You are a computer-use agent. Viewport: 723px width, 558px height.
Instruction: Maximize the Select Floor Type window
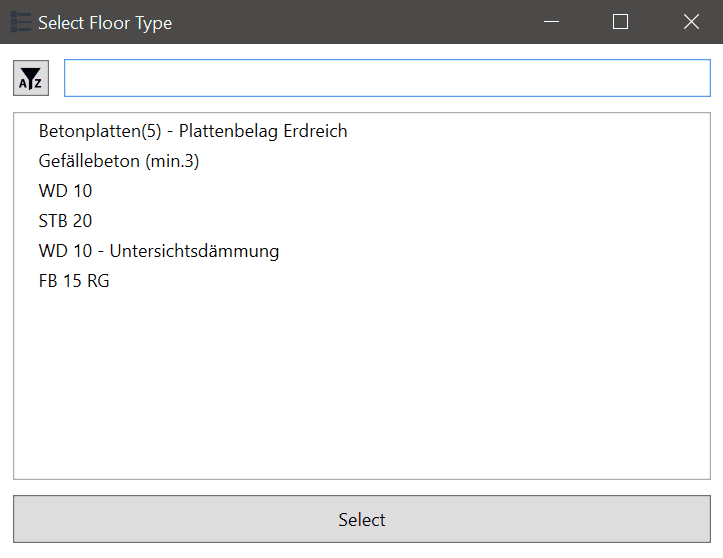pos(620,22)
